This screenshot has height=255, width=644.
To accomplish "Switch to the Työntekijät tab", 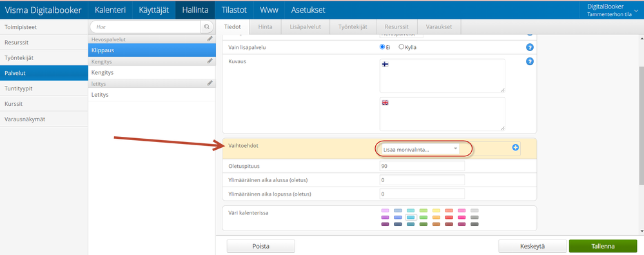I will (353, 26).
